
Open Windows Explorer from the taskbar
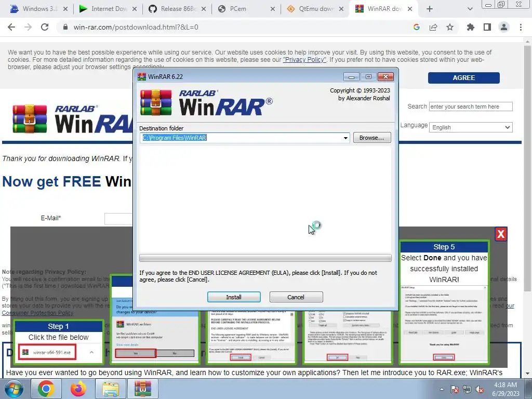(x=111, y=389)
